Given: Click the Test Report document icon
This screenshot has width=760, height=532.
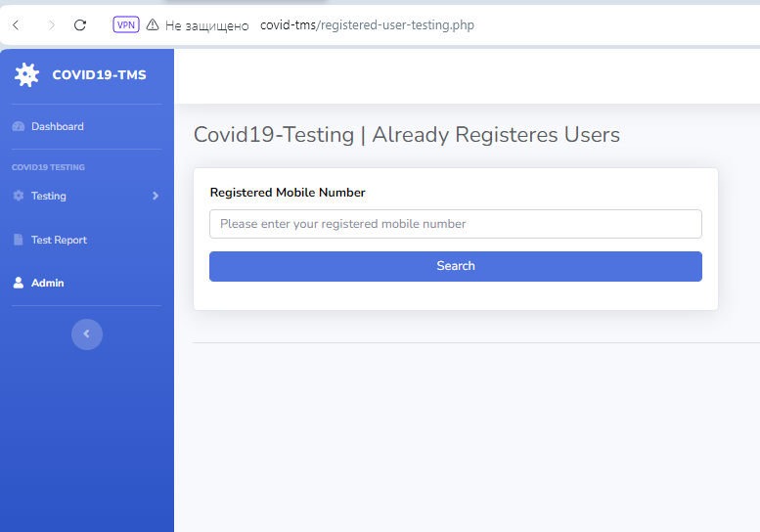Looking at the screenshot, I should (x=18, y=240).
